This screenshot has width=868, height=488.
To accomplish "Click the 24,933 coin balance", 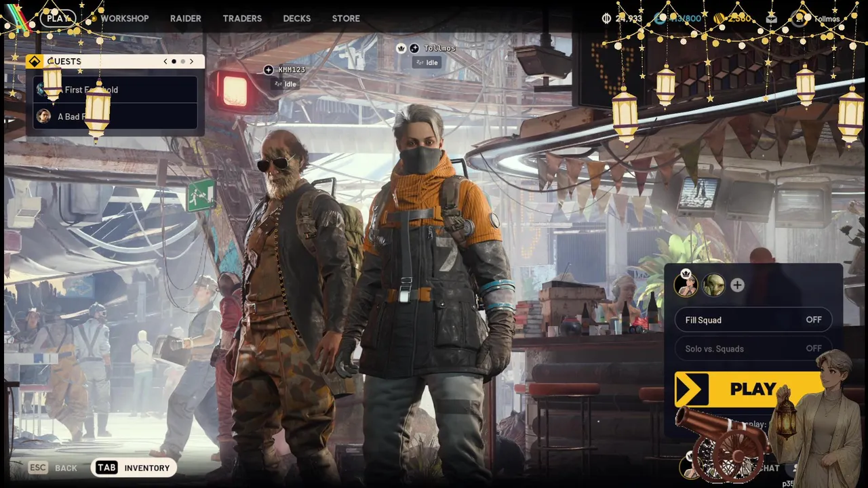I will tap(629, 18).
